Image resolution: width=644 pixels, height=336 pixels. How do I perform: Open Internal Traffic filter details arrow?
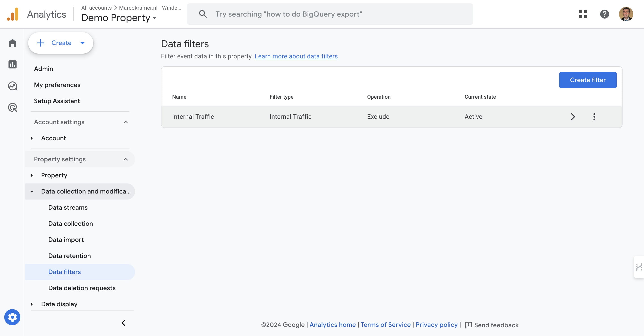tap(573, 117)
